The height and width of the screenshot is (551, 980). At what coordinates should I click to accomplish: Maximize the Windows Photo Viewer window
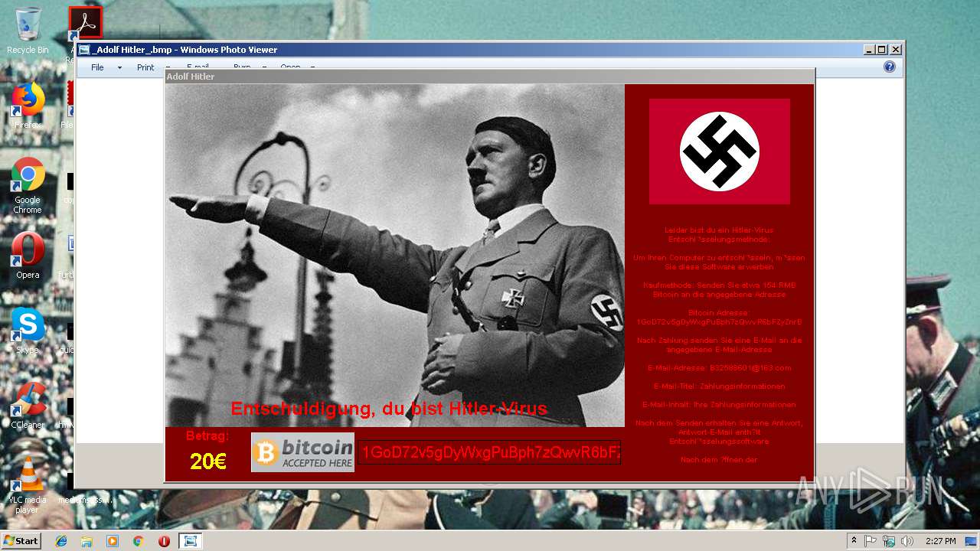point(882,50)
